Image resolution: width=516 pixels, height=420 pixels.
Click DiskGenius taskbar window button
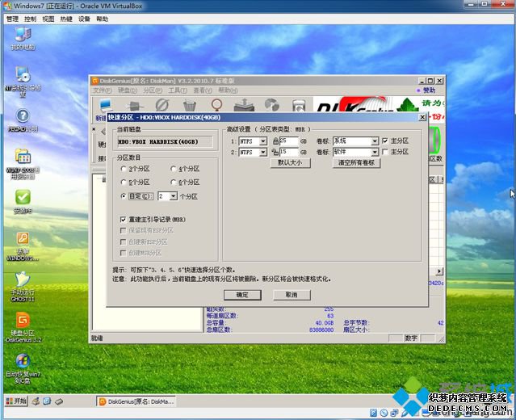[136, 401]
